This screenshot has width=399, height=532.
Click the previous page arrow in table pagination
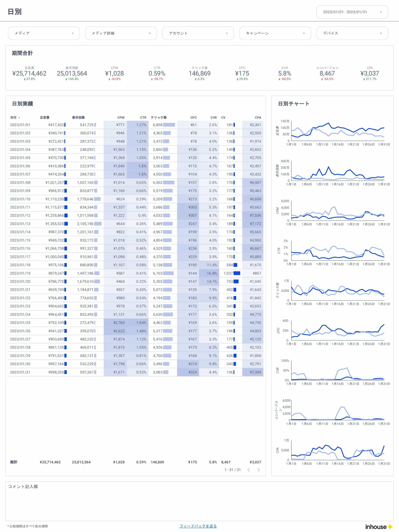pos(249,470)
